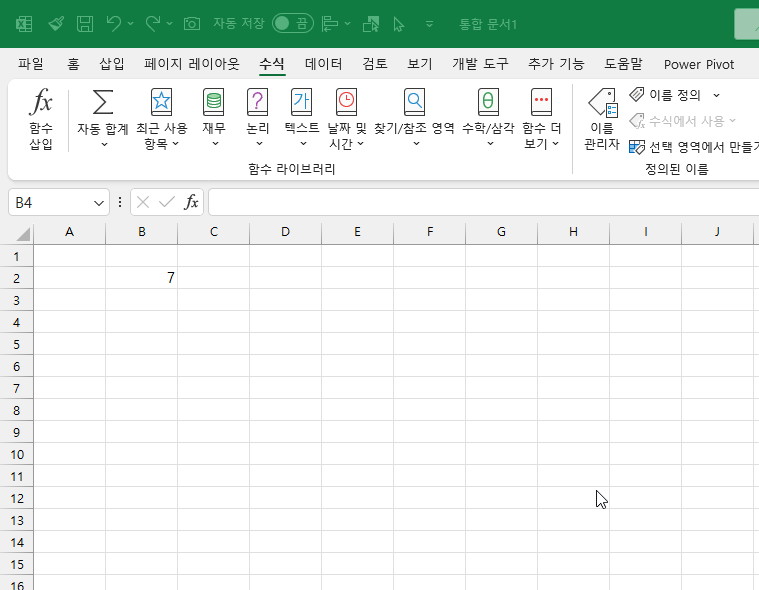Click the 자동 합계 sigma icon

point(103,102)
